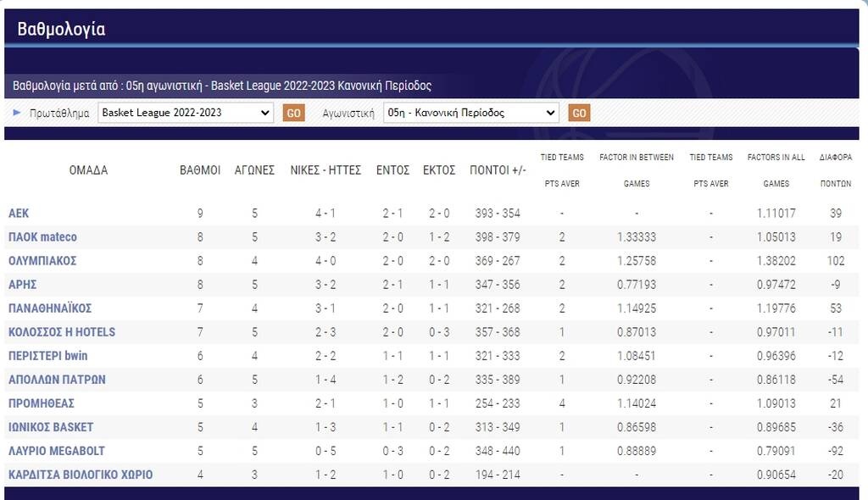Screen dimensions: 868x500
Task: Select ΚΑΡΔΙΤΣΑ all-games factor 0.90654
Action: 776,475
